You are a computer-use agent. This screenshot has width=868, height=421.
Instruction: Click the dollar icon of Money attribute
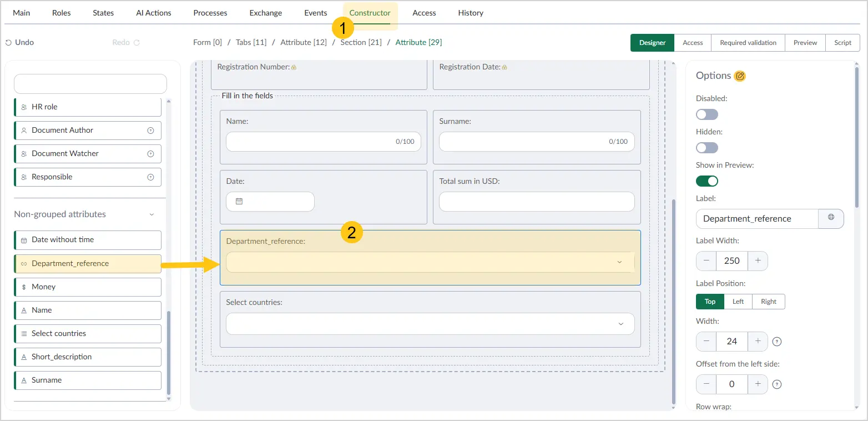(24, 287)
